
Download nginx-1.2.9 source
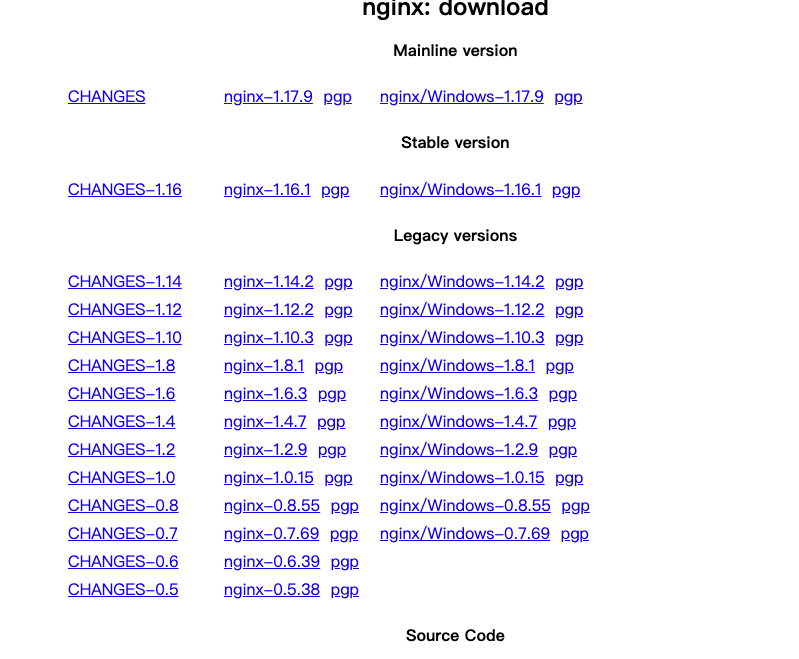(265, 450)
